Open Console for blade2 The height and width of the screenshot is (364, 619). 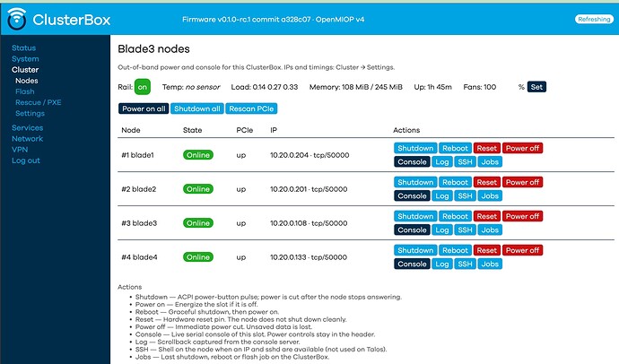tap(412, 196)
